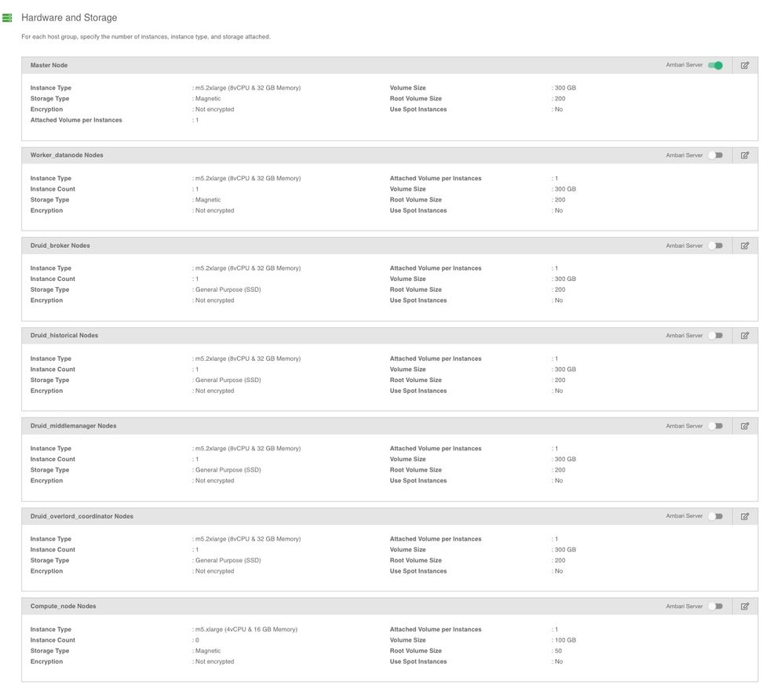
Task: Toggle Ambari Server for Druid_historical Nodes
Action: pyautogui.click(x=715, y=336)
